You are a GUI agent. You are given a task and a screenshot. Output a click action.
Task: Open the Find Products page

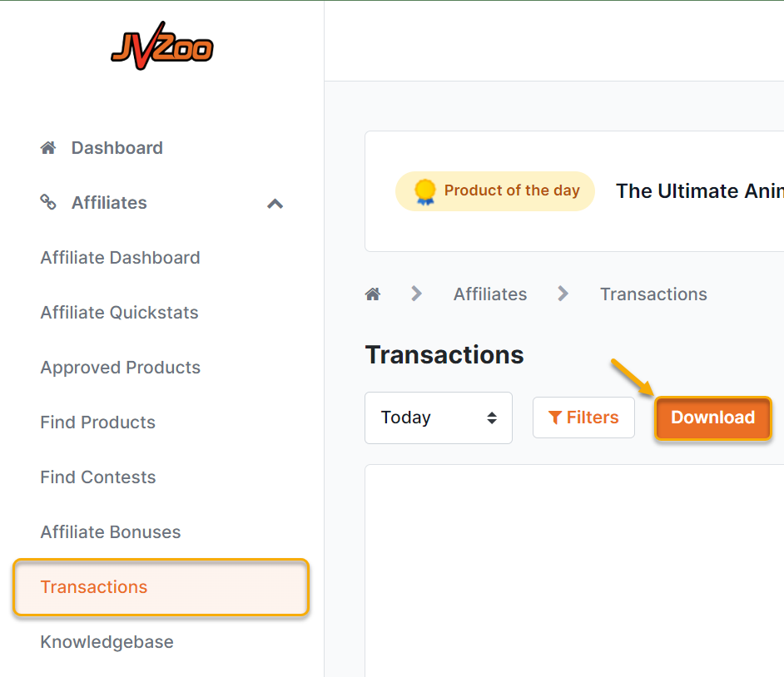[x=97, y=423]
